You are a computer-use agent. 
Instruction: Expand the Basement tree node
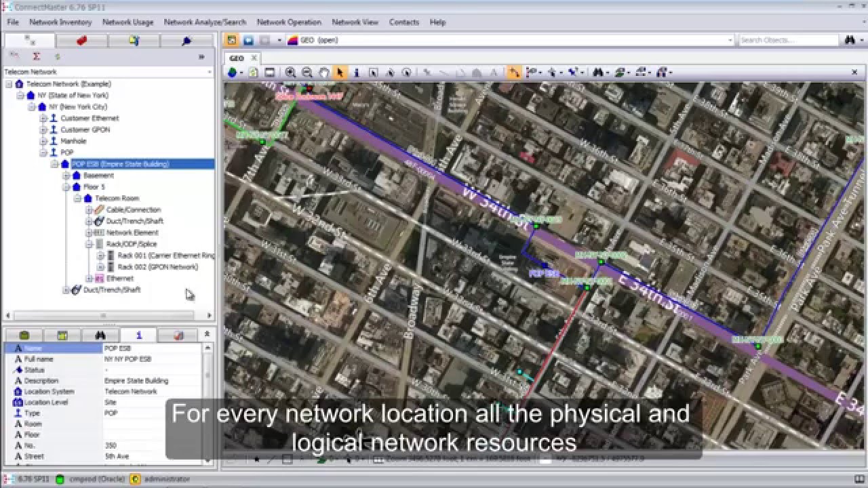(x=66, y=176)
